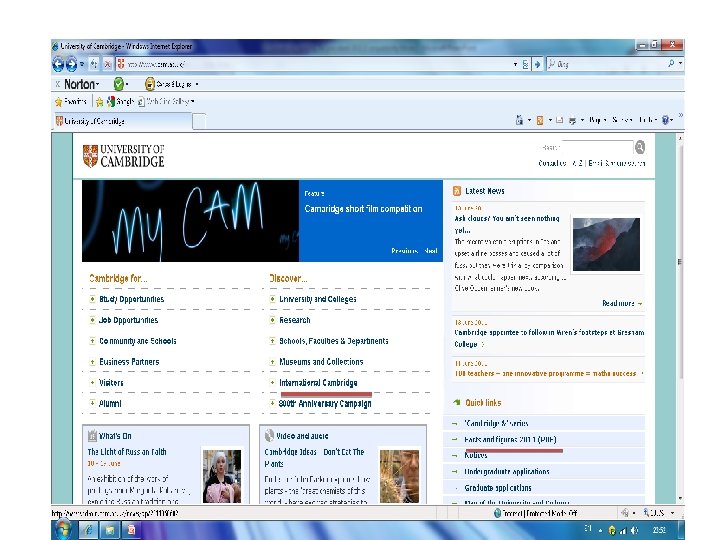Click the Print icon in command bar
Viewport: 720px width, 540px height.
coord(573,121)
